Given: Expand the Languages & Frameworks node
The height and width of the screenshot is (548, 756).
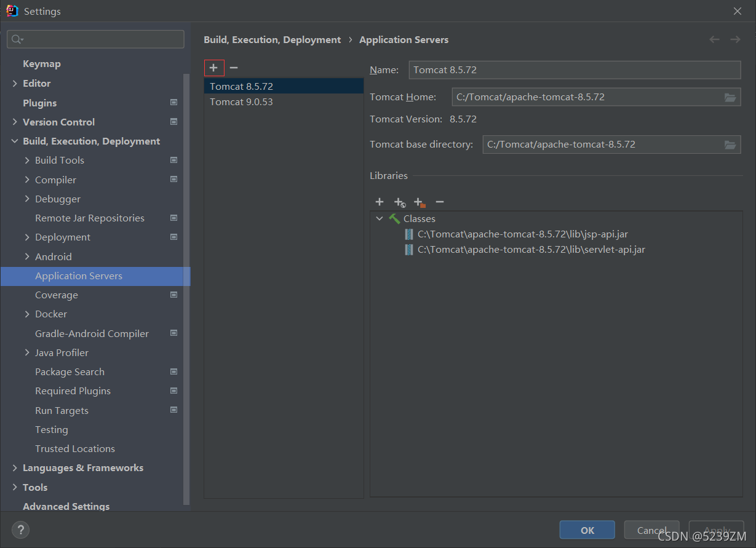Looking at the screenshot, I should click(15, 467).
